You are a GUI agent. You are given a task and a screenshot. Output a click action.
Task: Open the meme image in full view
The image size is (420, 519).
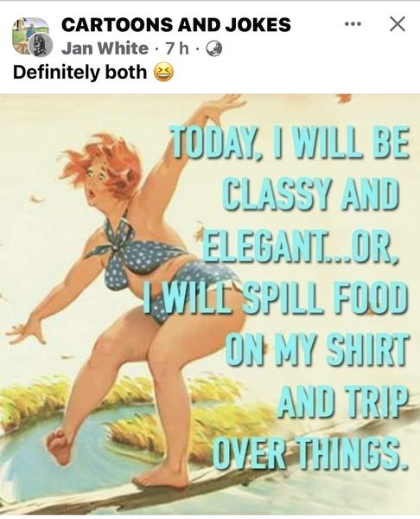(x=210, y=304)
